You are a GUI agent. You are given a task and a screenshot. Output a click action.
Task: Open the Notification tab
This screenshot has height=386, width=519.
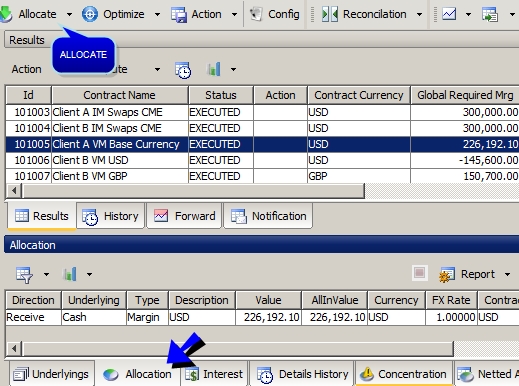[x=268, y=216]
